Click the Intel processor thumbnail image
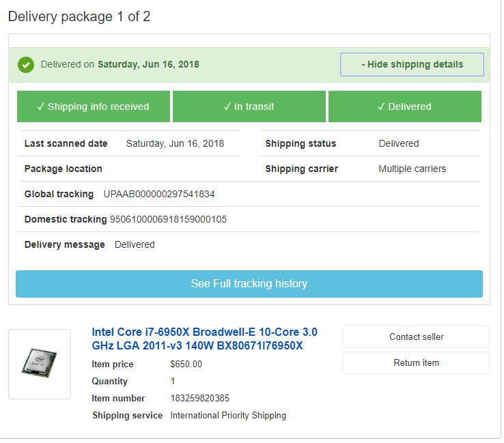Screen dimensions: 504x443 click(40, 364)
